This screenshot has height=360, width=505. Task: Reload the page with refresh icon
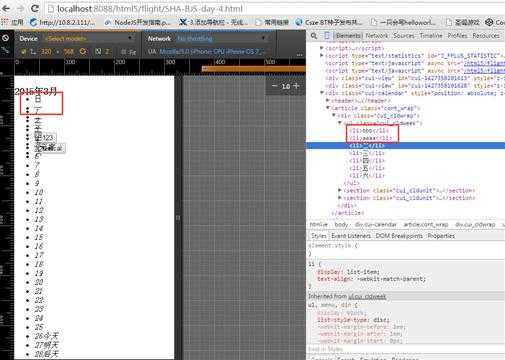(x=34, y=8)
